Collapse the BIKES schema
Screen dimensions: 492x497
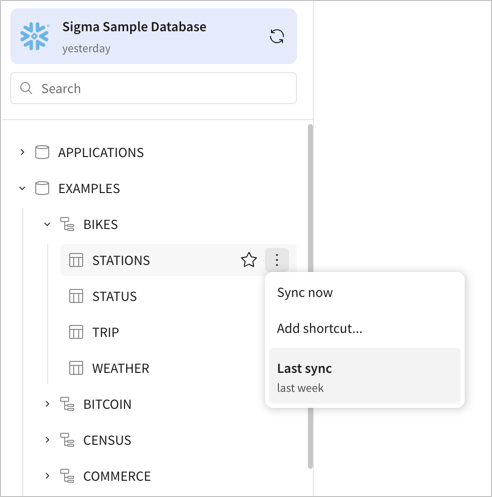point(47,224)
